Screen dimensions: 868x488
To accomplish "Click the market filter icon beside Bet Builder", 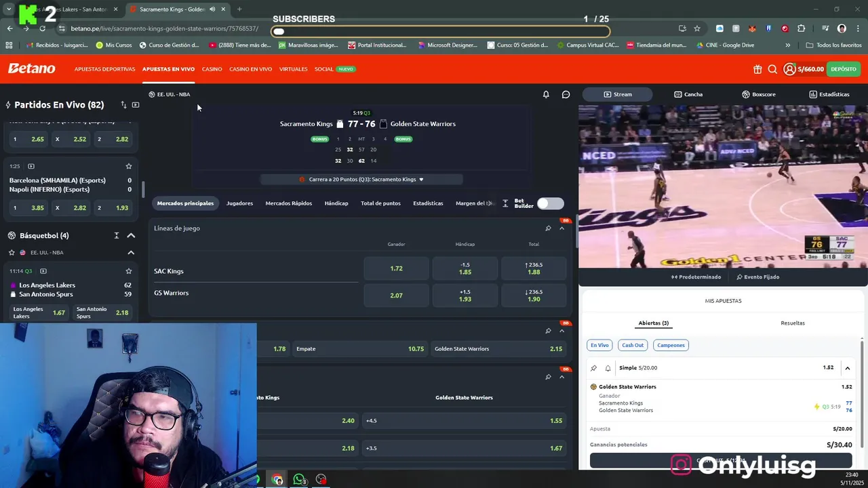I will coord(505,203).
